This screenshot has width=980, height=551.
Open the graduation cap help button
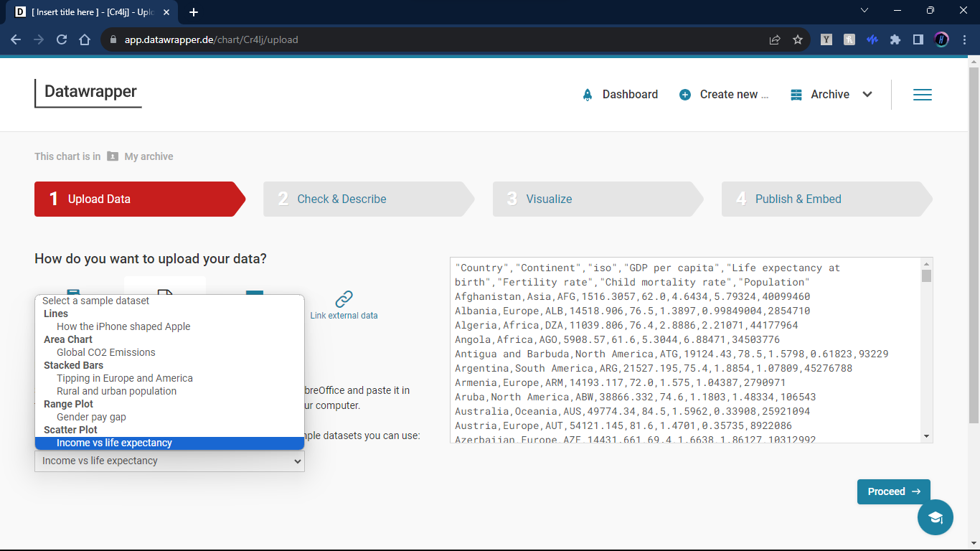935,517
